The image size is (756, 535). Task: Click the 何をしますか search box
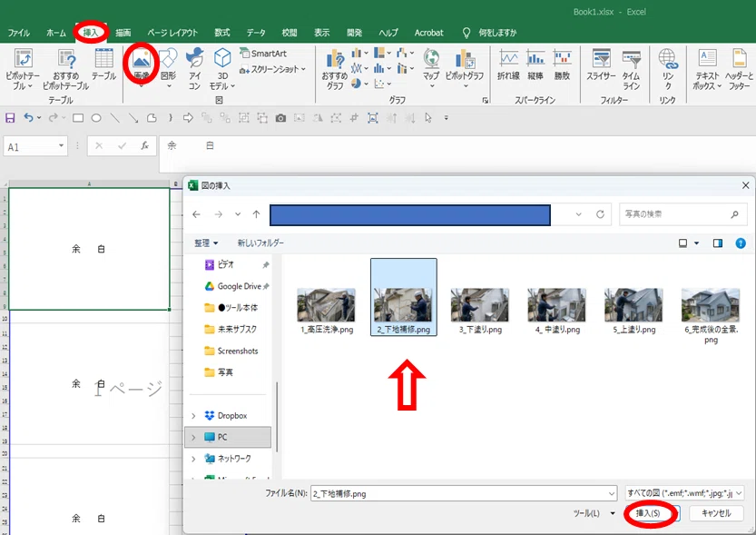[497, 33]
